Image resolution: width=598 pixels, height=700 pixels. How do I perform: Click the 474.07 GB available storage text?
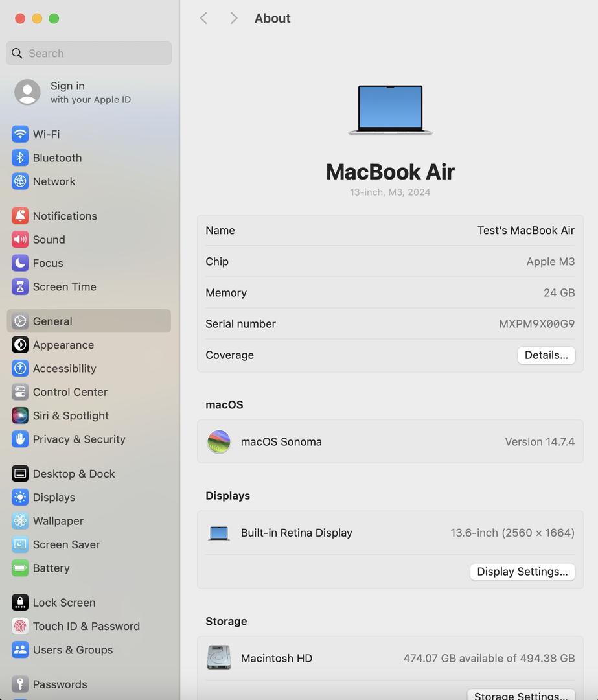click(489, 658)
